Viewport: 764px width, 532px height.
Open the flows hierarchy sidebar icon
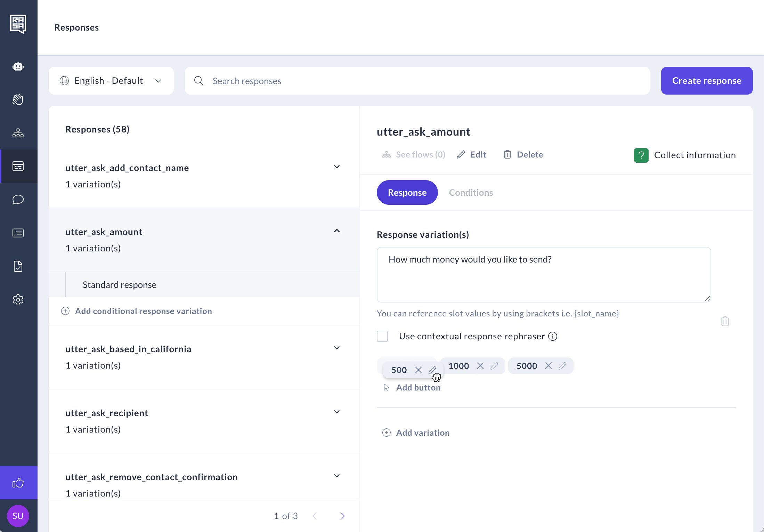click(x=18, y=133)
